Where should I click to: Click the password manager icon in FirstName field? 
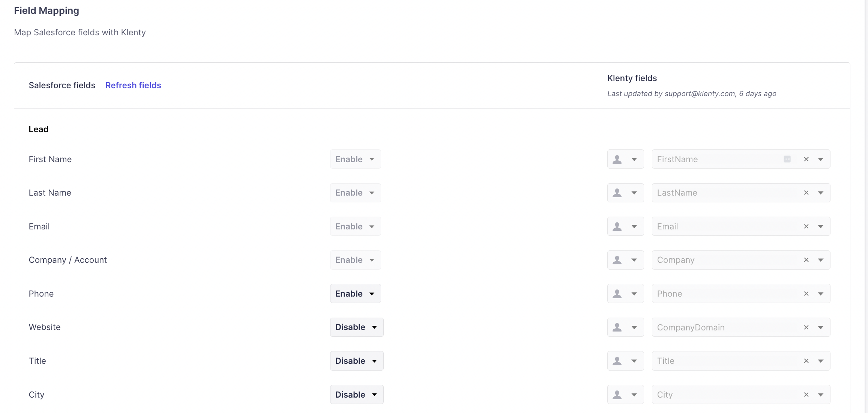pyautogui.click(x=787, y=159)
